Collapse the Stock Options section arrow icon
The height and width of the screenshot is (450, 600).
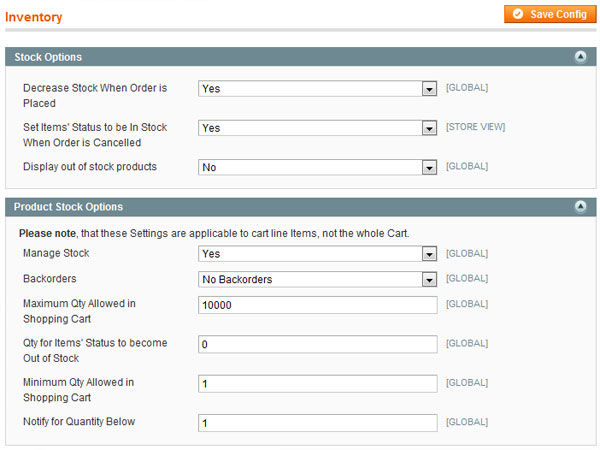pos(580,57)
